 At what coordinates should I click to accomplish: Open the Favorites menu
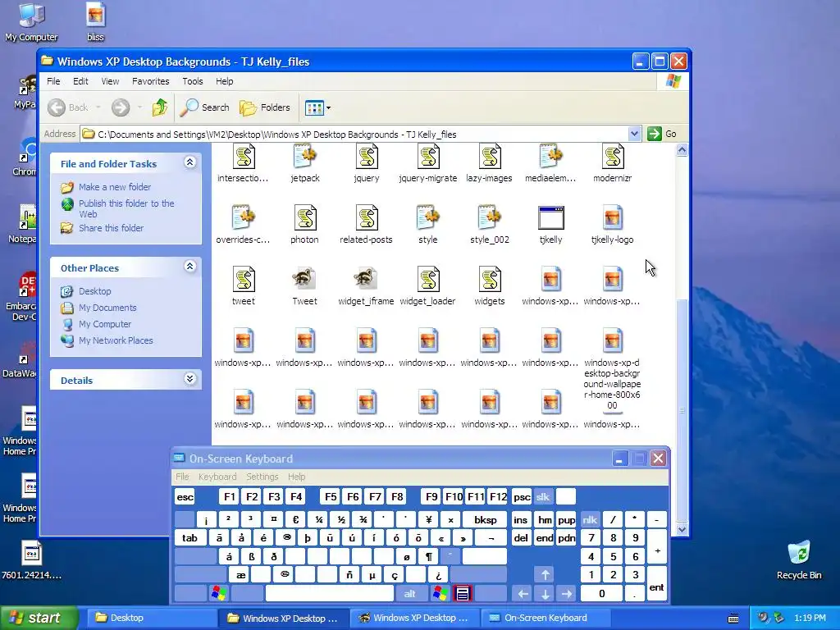click(x=151, y=81)
